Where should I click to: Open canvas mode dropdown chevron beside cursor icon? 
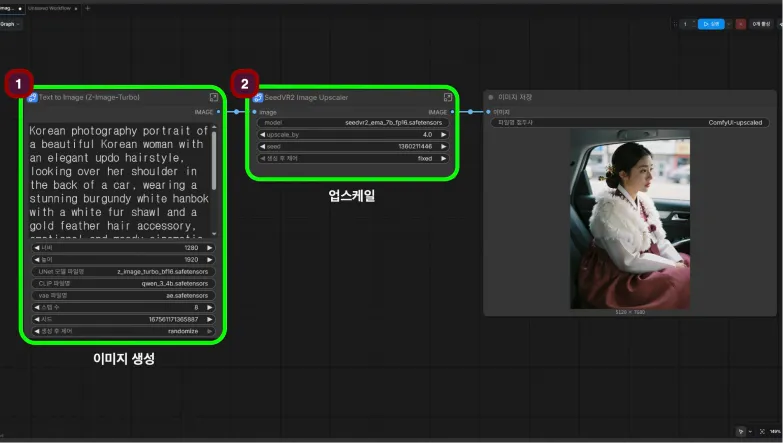(750, 432)
